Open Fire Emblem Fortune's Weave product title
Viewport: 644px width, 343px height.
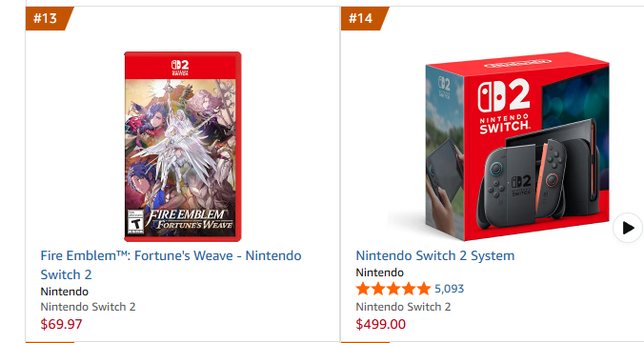pos(171,265)
